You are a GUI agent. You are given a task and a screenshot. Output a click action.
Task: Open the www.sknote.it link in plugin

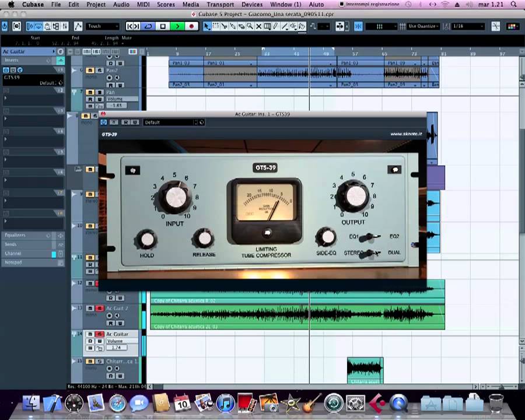tap(406, 134)
